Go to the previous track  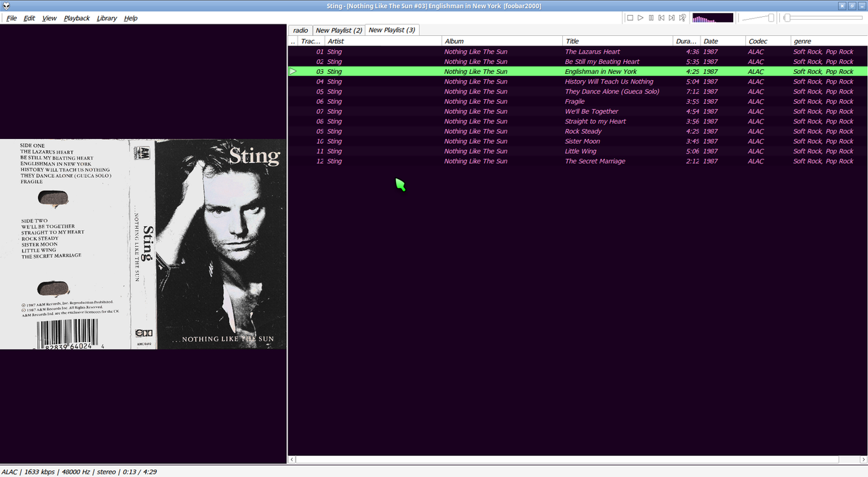coord(661,18)
